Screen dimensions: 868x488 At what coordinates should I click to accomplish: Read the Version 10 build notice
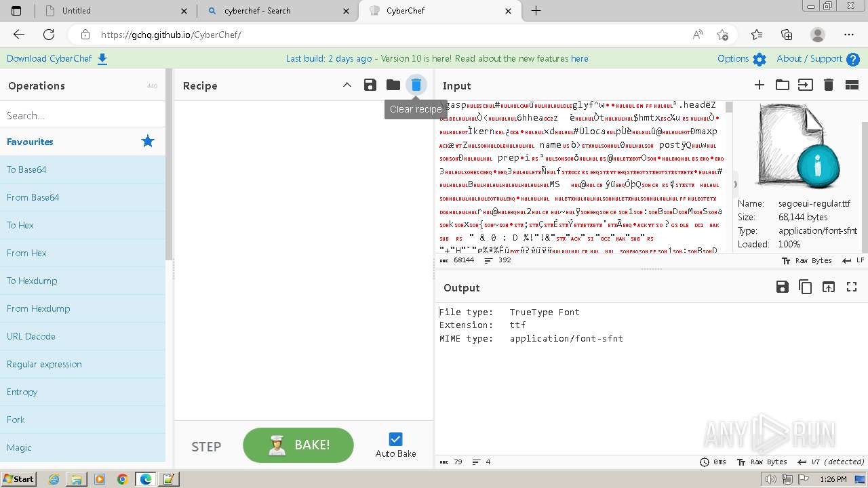(x=437, y=59)
